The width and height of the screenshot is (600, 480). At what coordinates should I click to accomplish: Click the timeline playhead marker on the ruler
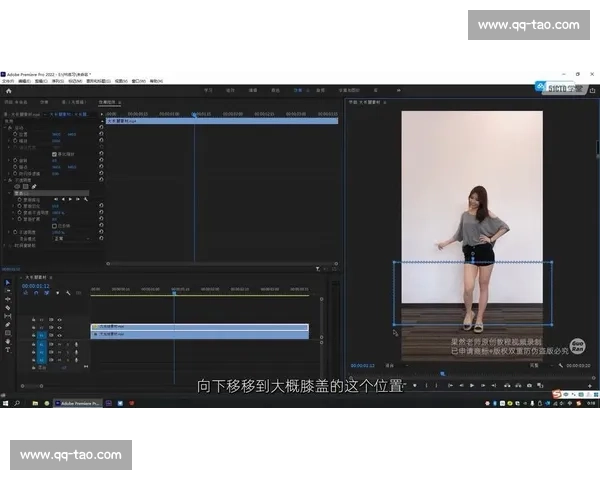174,293
